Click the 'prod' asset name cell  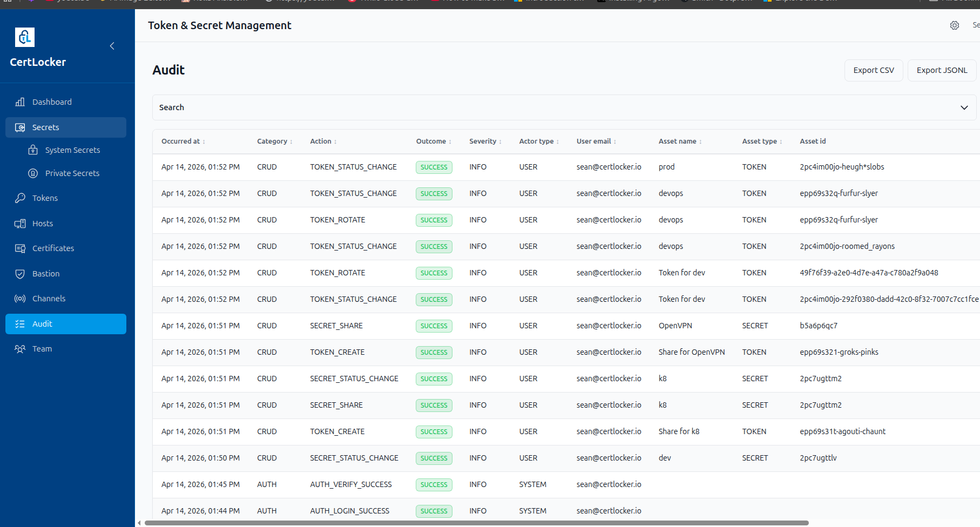[x=667, y=167]
